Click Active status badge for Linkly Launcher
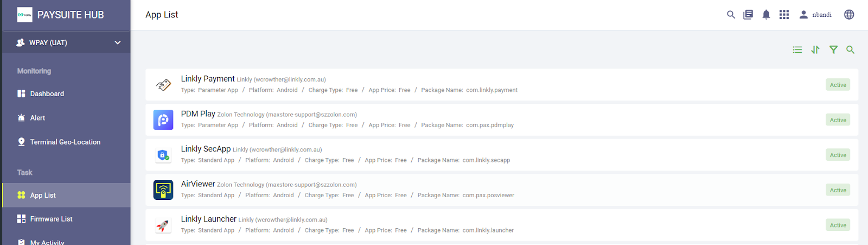 (838, 225)
